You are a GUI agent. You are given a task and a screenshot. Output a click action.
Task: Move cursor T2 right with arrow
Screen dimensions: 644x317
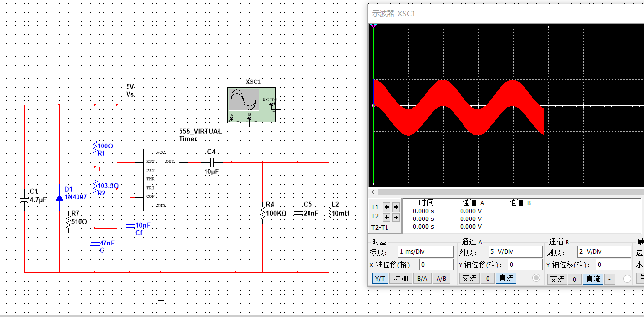tap(395, 217)
